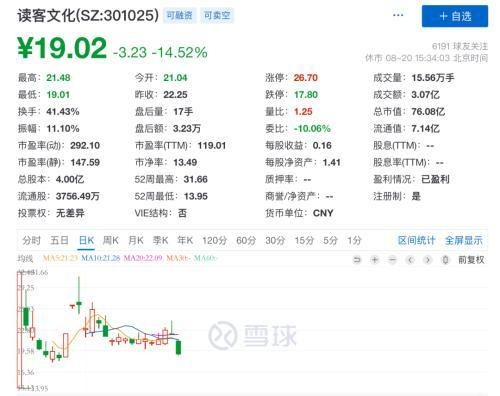
Task: Click the 流通值 value 7.14亿
Action: pyautogui.click(x=425, y=129)
